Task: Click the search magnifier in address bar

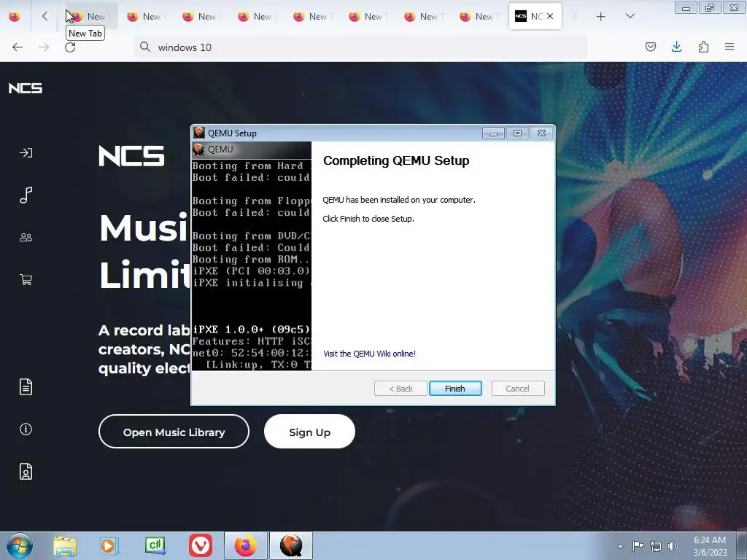Action: click(x=145, y=47)
